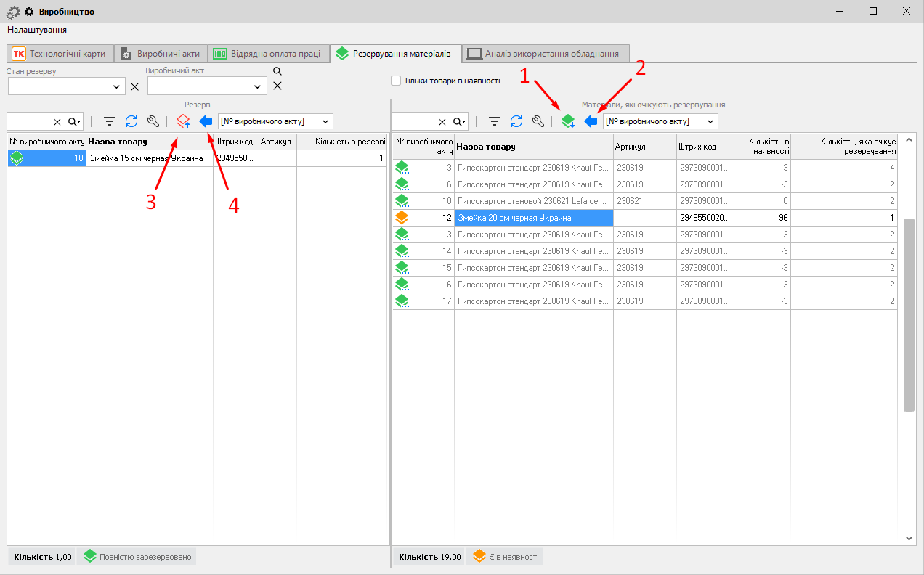The image size is (924, 575).
Task: Clear the 'Стан резерву' filter with X
Action: (134, 86)
